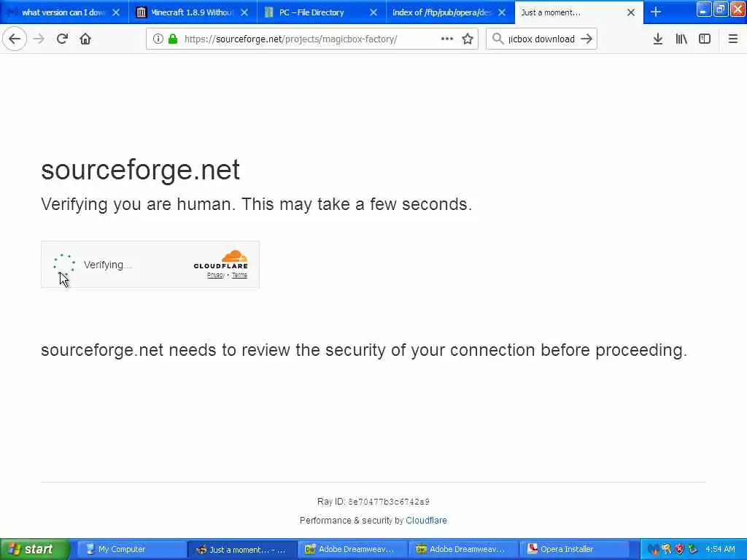Submit search with the arrow button
747x560 pixels.
point(587,39)
